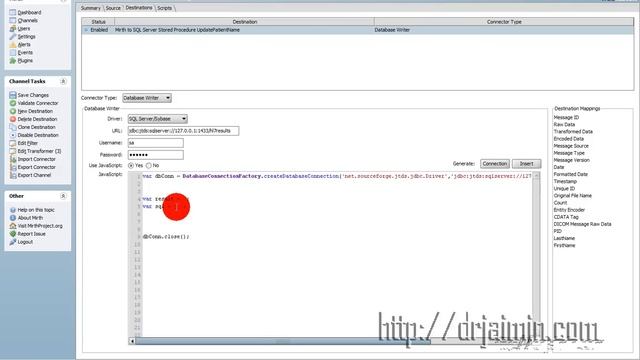Click the Destination column header
640x360 pixels.
coord(244,22)
